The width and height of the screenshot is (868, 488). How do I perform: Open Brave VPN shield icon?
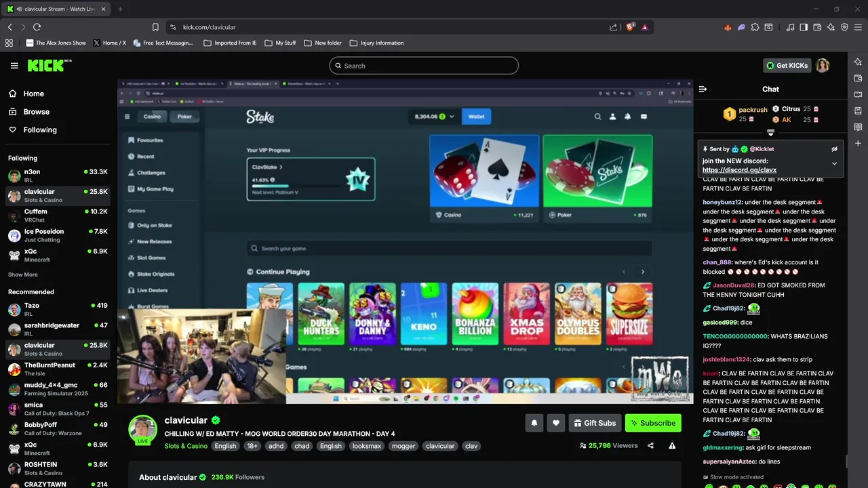[x=844, y=27]
